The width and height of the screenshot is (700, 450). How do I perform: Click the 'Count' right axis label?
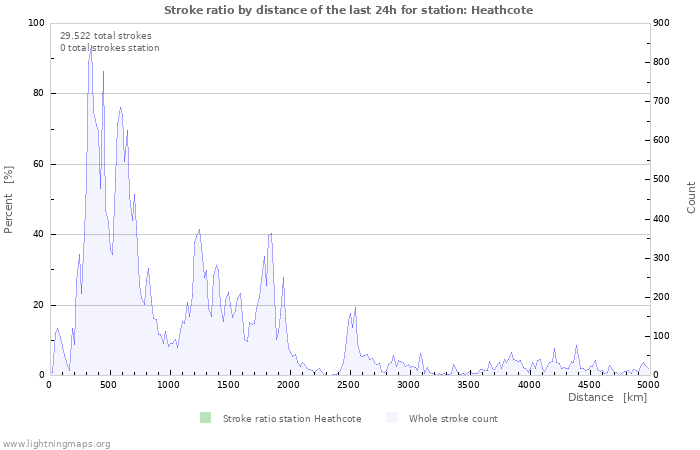coord(691,197)
